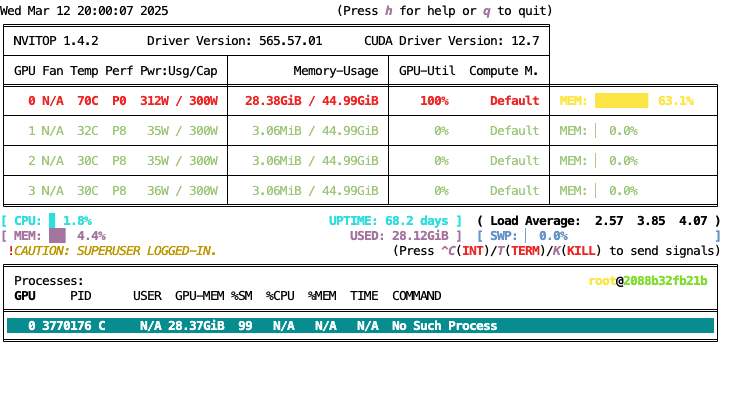Click the 63.1% memory percentage
Screen dimensions: 739x418
(676, 101)
